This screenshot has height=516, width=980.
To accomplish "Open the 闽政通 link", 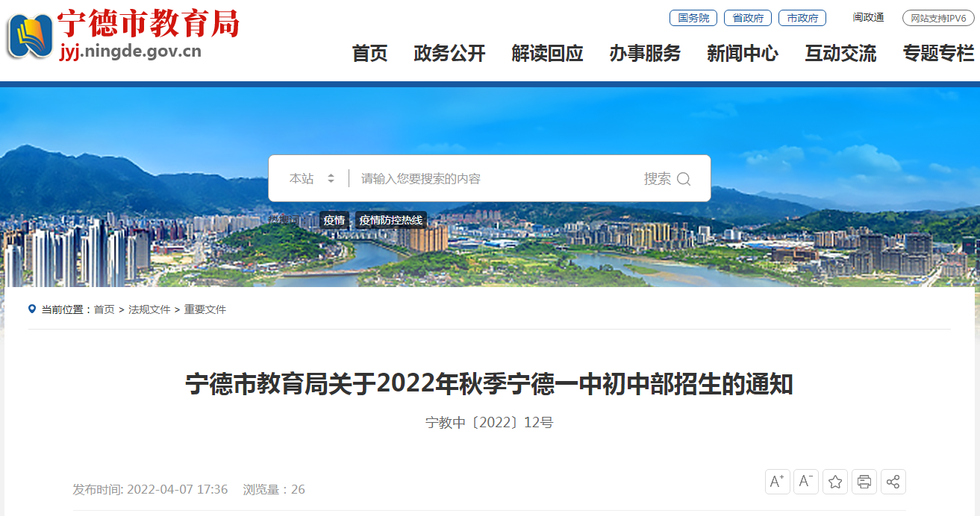I will point(868,18).
